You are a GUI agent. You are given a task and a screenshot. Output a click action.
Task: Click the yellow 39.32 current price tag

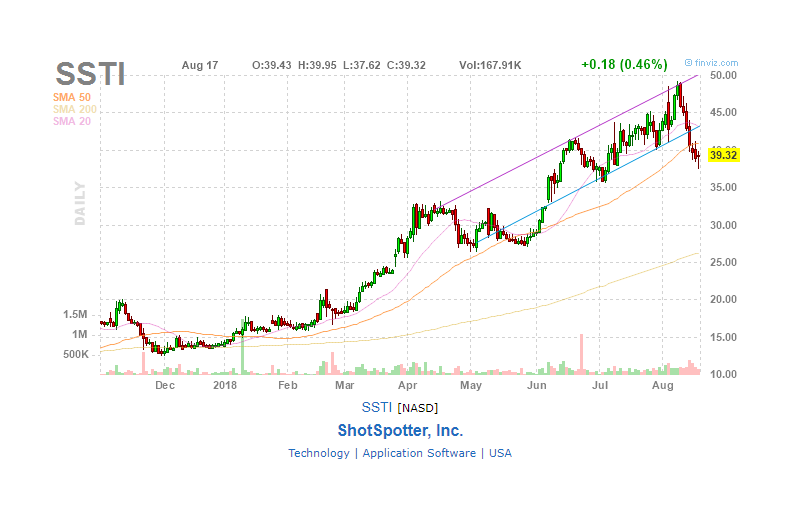pyautogui.click(x=723, y=155)
